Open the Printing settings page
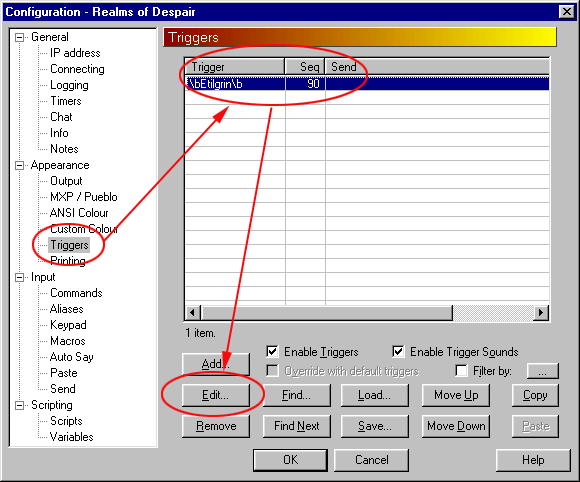This screenshot has height=482, width=580. [x=68, y=261]
